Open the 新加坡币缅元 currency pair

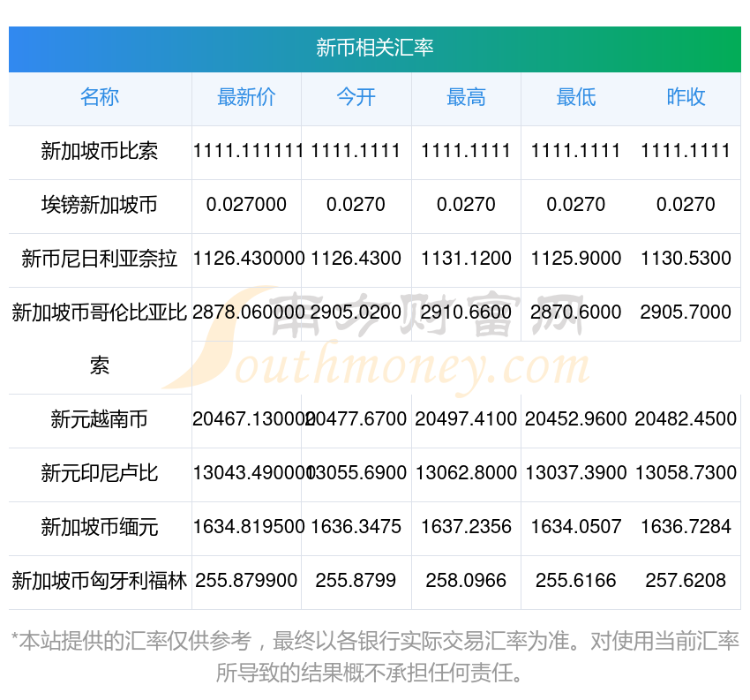(100, 527)
